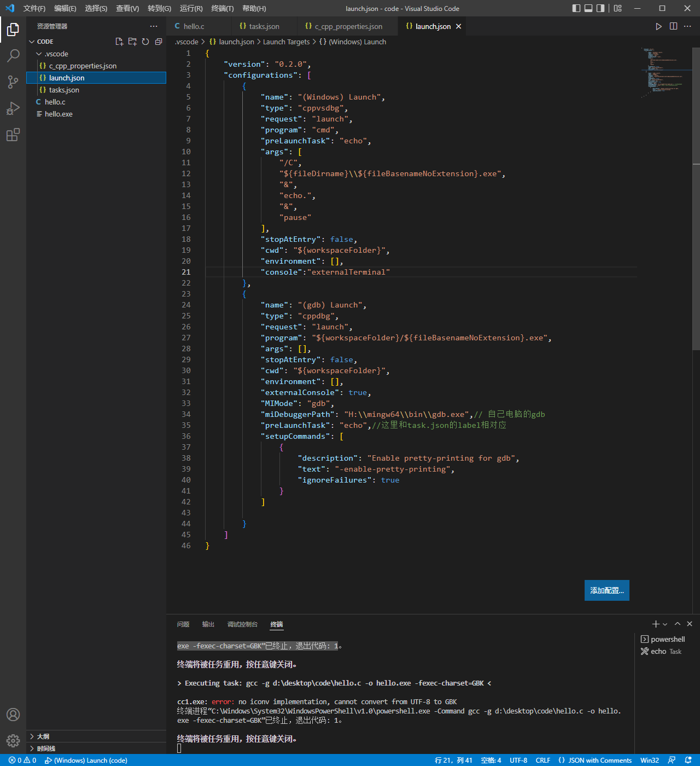This screenshot has height=766, width=700.
Task: Toggle the primary sidebar layout icon
Action: pos(575,8)
